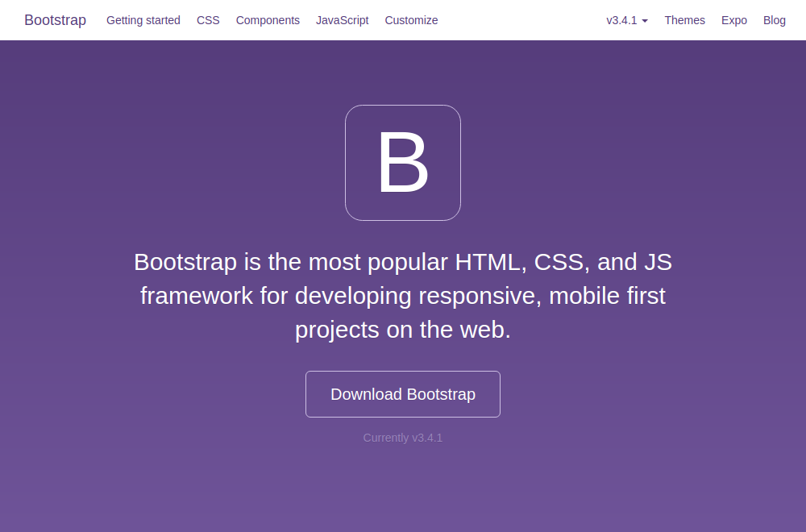Viewport: 806px width, 532px height.
Task: Click the Bootstrap brand link in navbar
Action: [55, 20]
